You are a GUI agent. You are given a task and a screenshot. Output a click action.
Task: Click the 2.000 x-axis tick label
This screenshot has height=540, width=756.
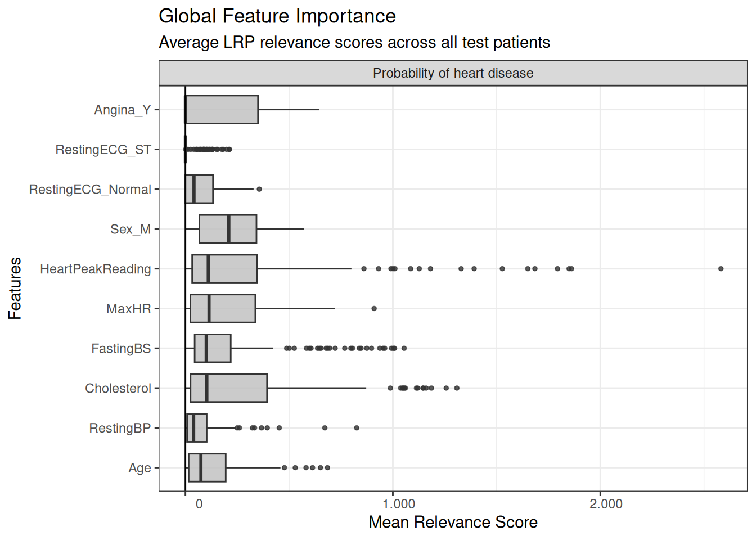click(606, 504)
